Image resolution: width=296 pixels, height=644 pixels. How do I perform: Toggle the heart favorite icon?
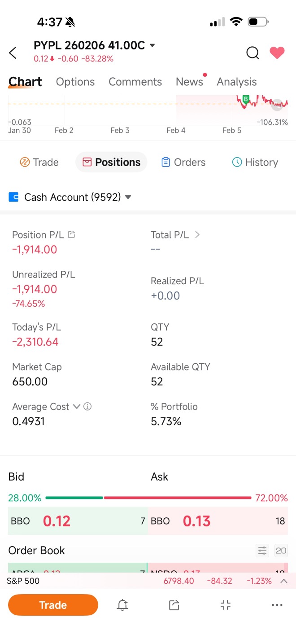pos(277,53)
